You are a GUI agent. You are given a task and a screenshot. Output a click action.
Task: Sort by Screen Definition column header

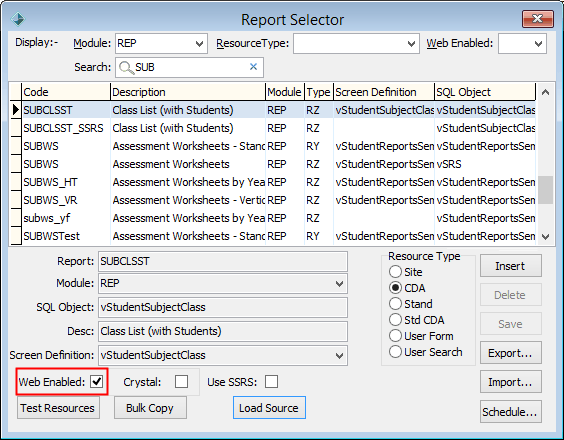click(384, 92)
